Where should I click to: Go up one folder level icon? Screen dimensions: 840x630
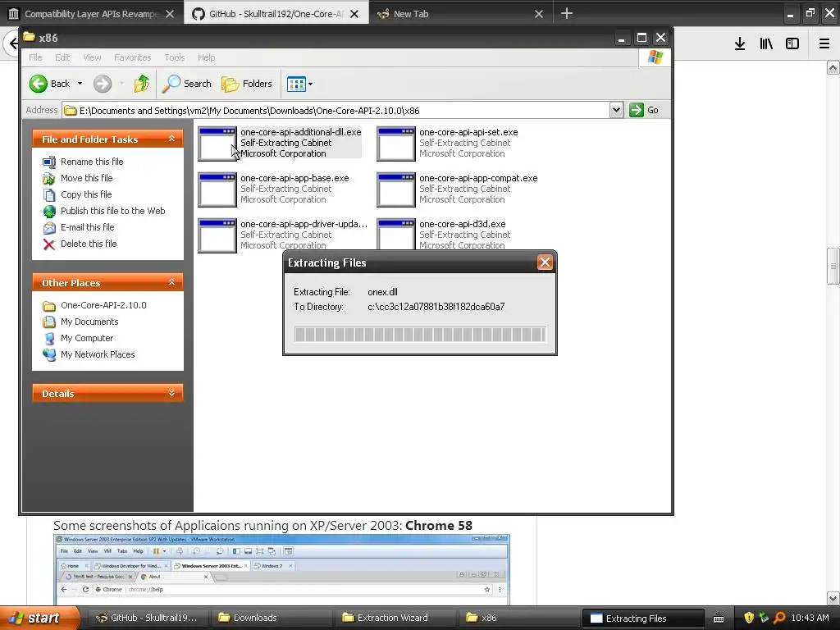coord(142,84)
